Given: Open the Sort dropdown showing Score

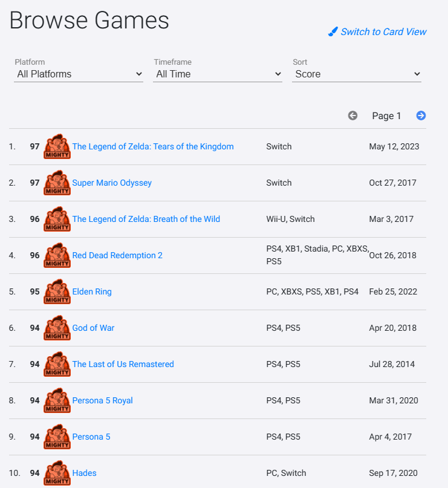Looking at the screenshot, I should (357, 74).
